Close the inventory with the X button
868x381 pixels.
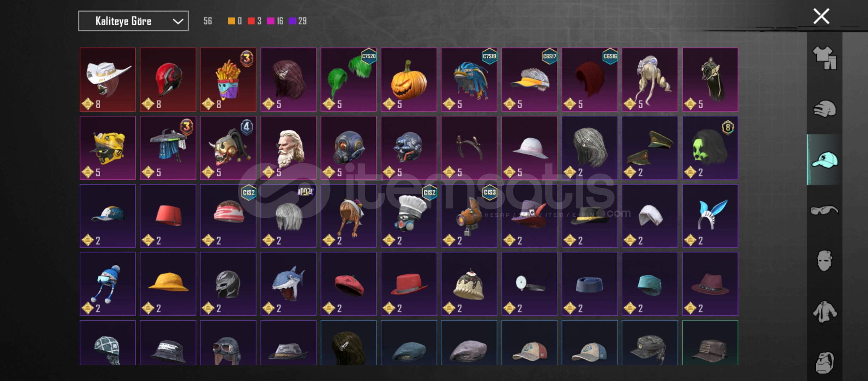[821, 17]
